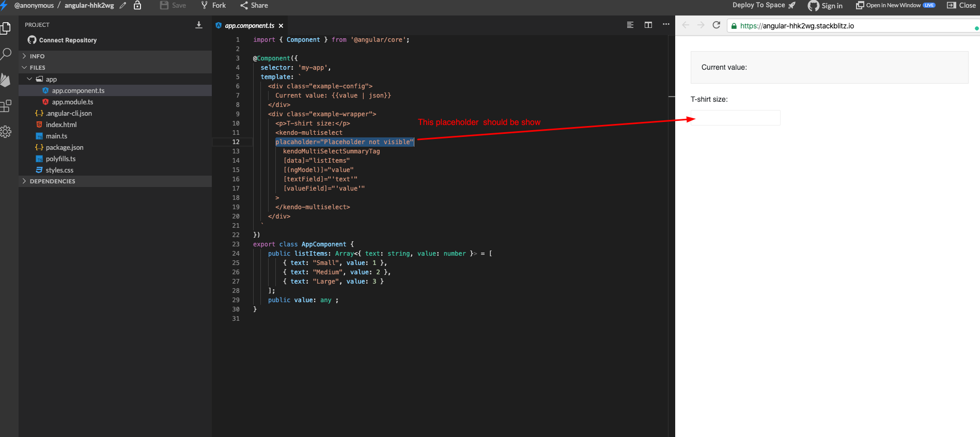
Task: Collapse the FILES section
Action: click(115, 68)
